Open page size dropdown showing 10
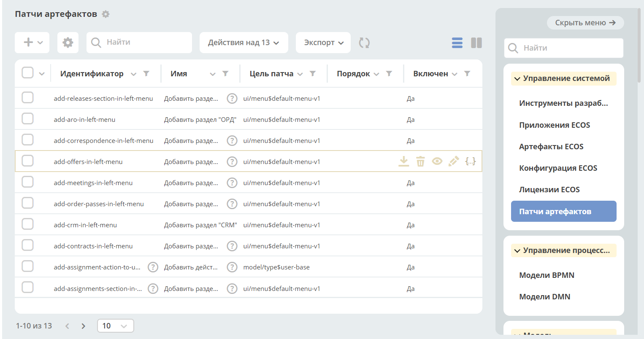The width and height of the screenshot is (644, 339). 116,326
